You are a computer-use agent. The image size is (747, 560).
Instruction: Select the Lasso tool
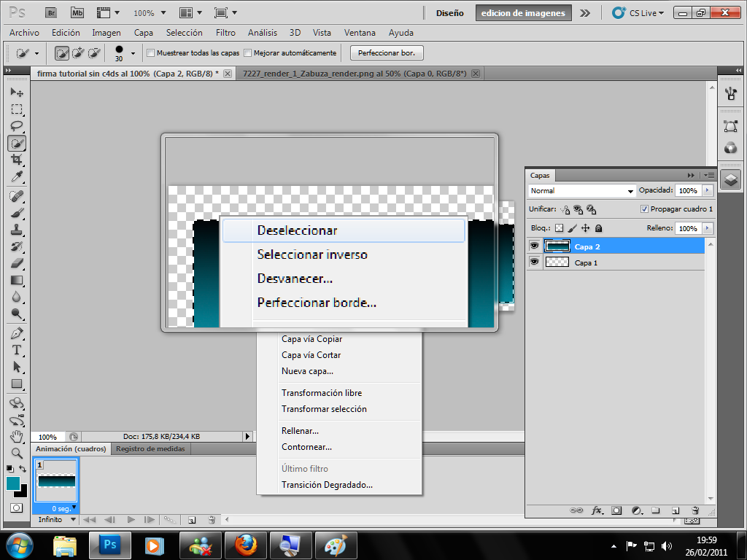pos(17,126)
